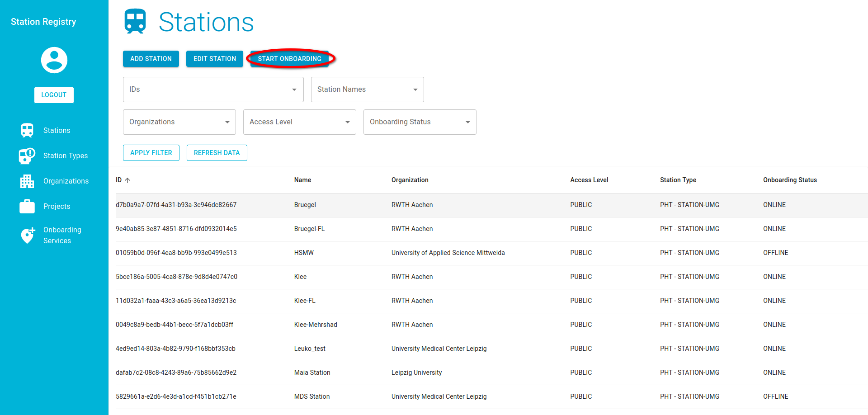The height and width of the screenshot is (415, 868).
Task: Click the Station Registry title
Action: pyautogui.click(x=43, y=22)
